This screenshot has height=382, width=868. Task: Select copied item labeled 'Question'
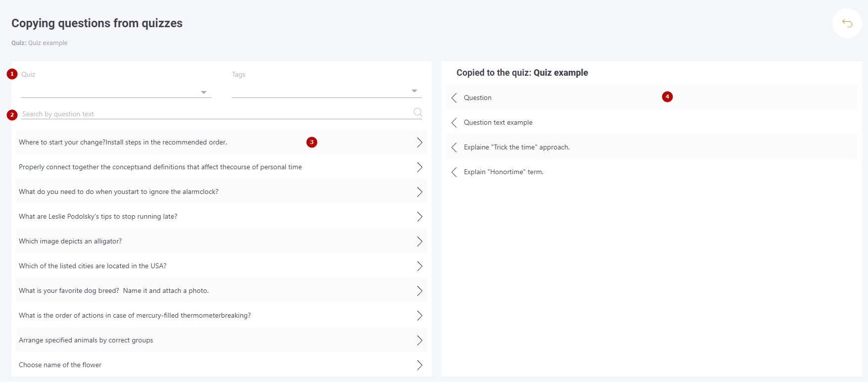pyautogui.click(x=478, y=98)
